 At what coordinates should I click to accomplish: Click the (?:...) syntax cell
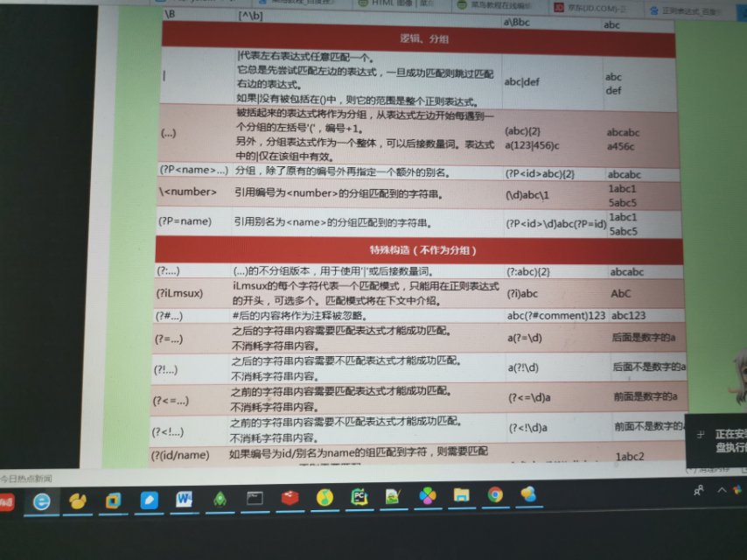(169, 271)
